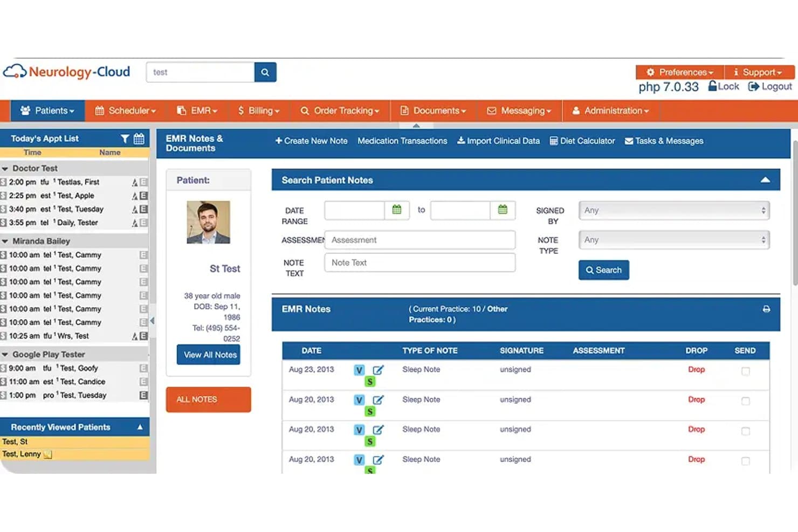Open the Signed By dropdown
This screenshot has height=532, width=798.
pos(674,210)
